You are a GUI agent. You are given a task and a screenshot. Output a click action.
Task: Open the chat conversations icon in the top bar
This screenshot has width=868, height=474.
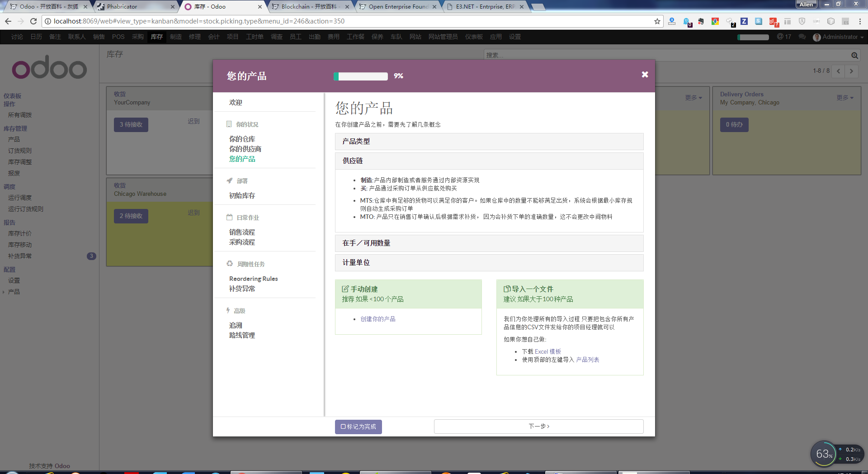click(802, 37)
